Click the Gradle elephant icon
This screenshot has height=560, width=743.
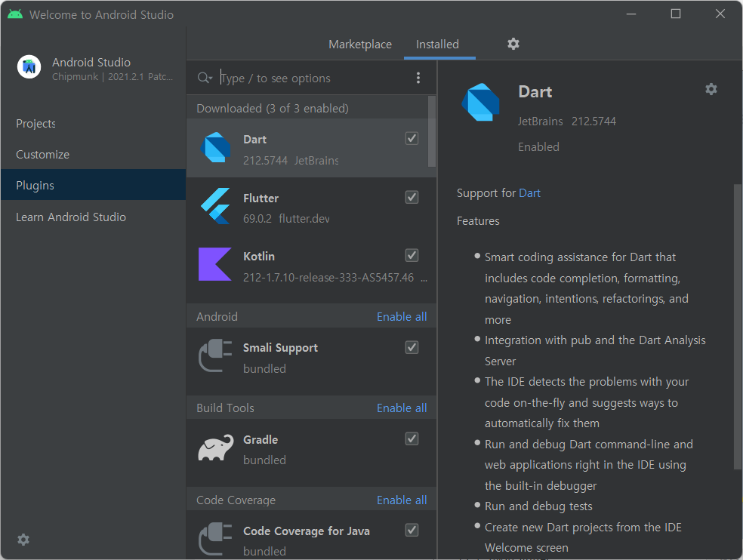tap(216, 448)
